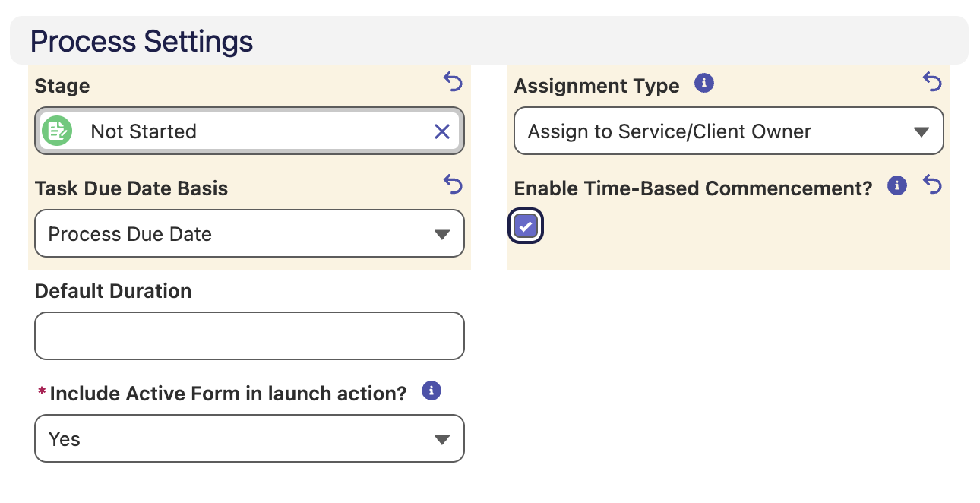Focus the Default Duration input field
The image size is (980, 503).
click(249, 336)
